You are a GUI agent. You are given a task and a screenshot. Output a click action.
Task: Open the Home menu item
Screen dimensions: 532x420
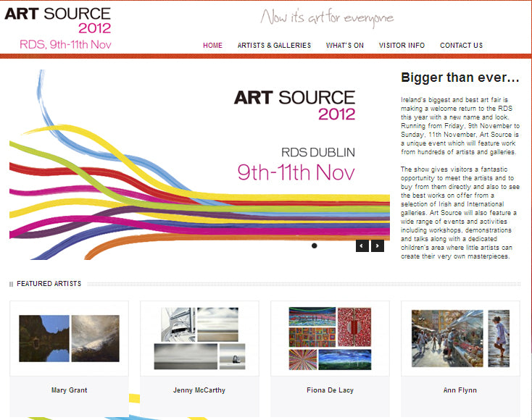click(212, 46)
